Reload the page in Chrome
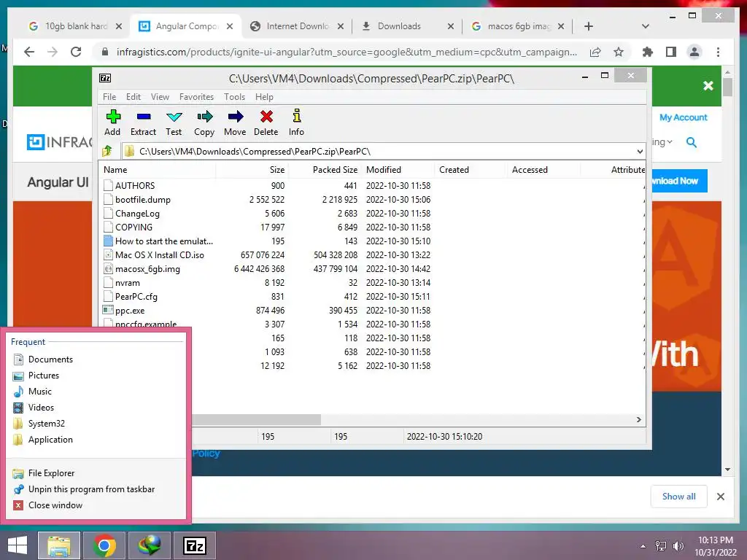 76,52
